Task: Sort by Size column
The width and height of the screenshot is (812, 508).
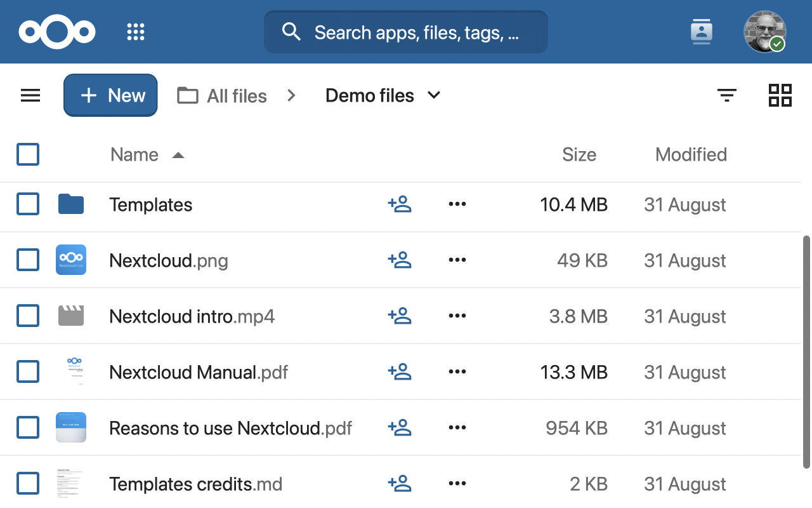Action: (x=579, y=154)
